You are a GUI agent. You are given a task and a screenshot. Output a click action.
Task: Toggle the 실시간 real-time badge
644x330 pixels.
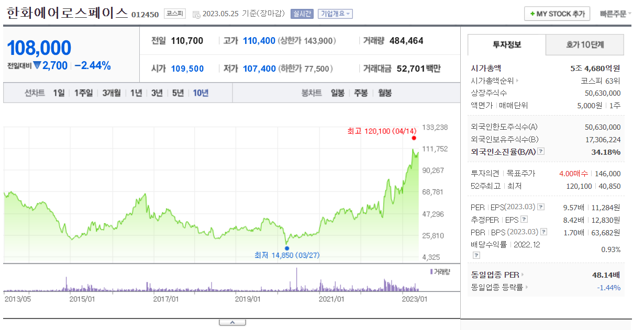302,14
